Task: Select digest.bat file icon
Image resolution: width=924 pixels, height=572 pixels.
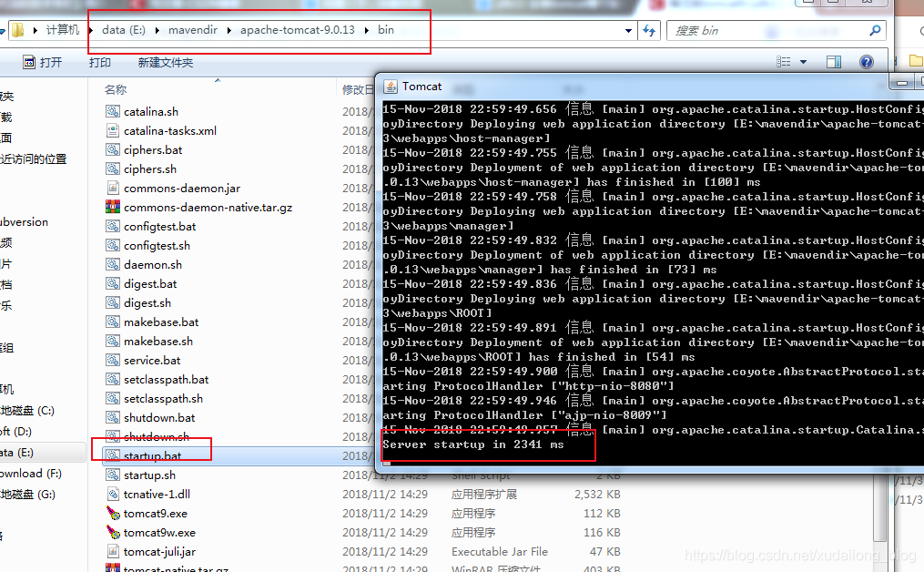Action: coord(113,283)
